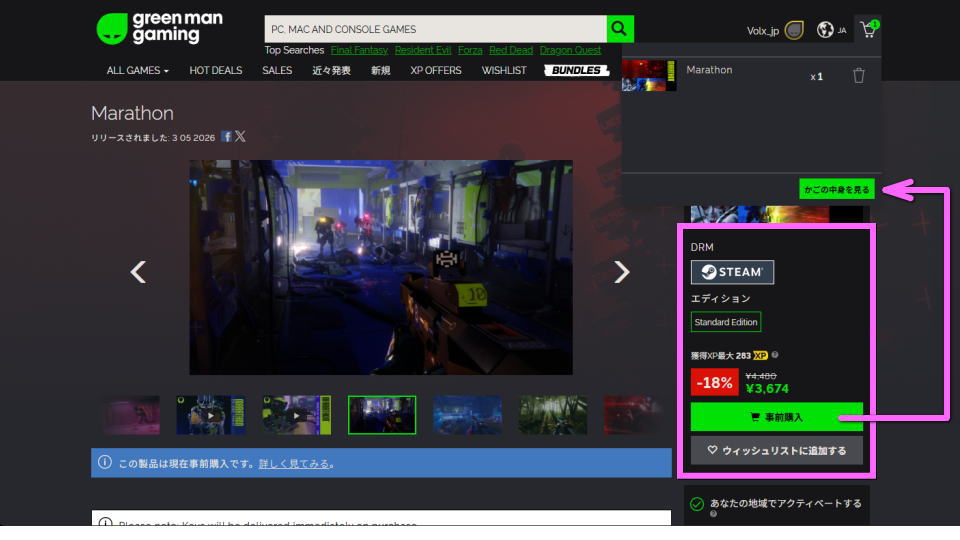Open the Volx_jp user avatar

point(794,30)
